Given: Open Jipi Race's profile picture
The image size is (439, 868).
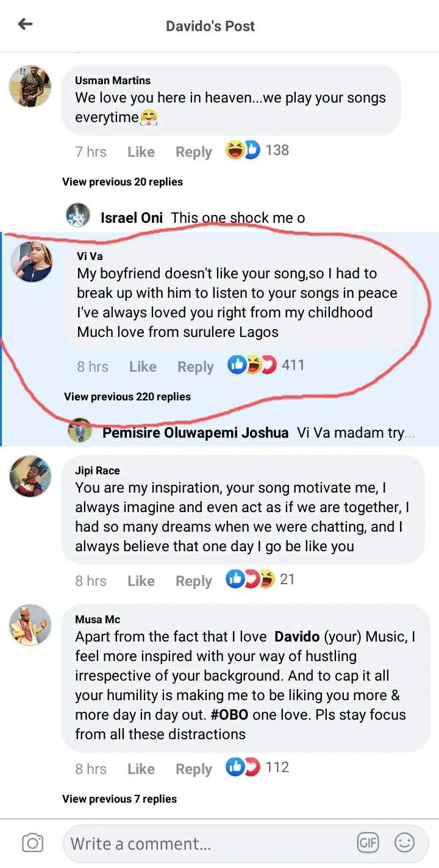Looking at the screenshot, I should pyautogui.click(x=30, y=476).
